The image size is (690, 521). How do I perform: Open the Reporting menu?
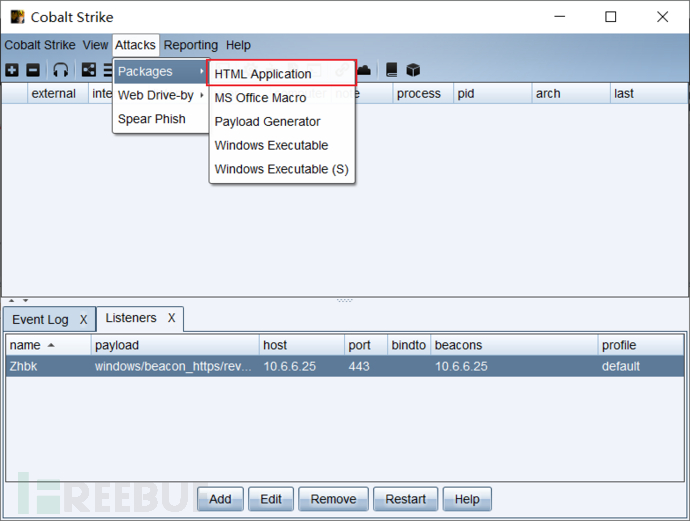click(x=191, y=45)
